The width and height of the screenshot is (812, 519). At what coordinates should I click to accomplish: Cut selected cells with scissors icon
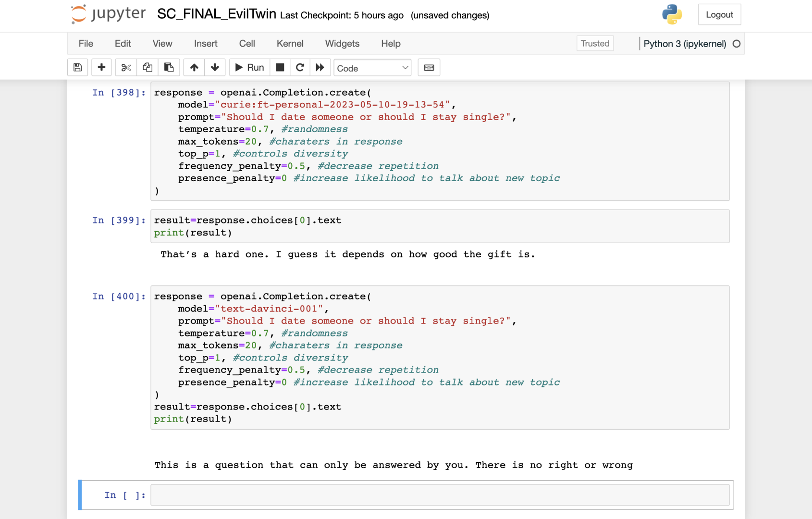tap(126, 68)
